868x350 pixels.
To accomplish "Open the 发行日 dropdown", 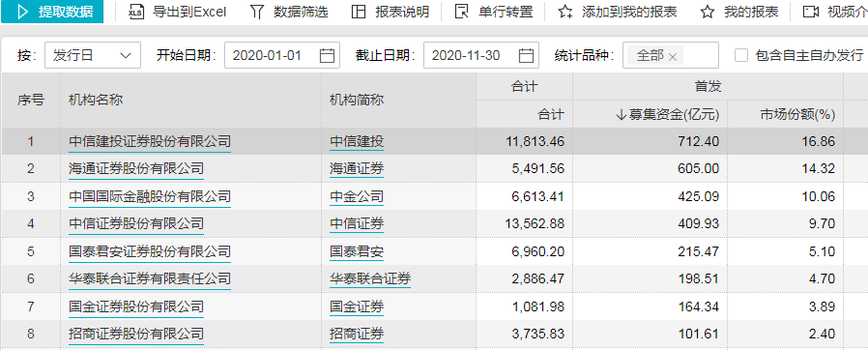I will tap(93, 55).
